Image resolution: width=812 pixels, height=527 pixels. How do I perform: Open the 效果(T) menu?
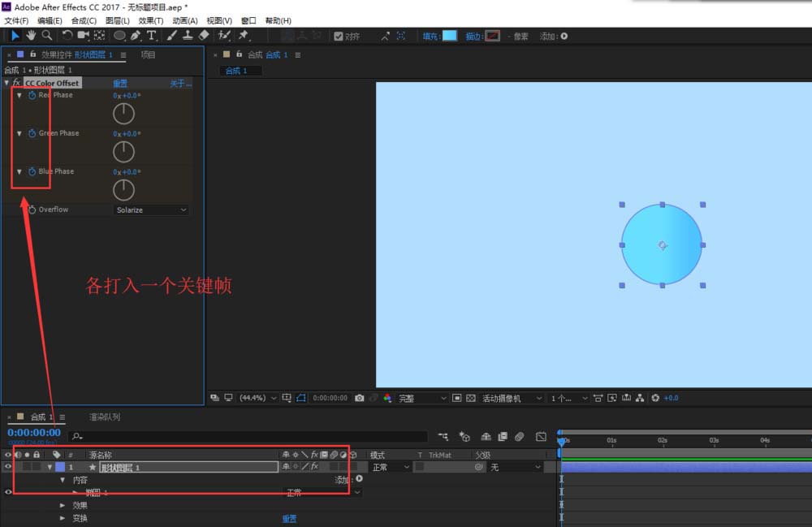[150, 20]
